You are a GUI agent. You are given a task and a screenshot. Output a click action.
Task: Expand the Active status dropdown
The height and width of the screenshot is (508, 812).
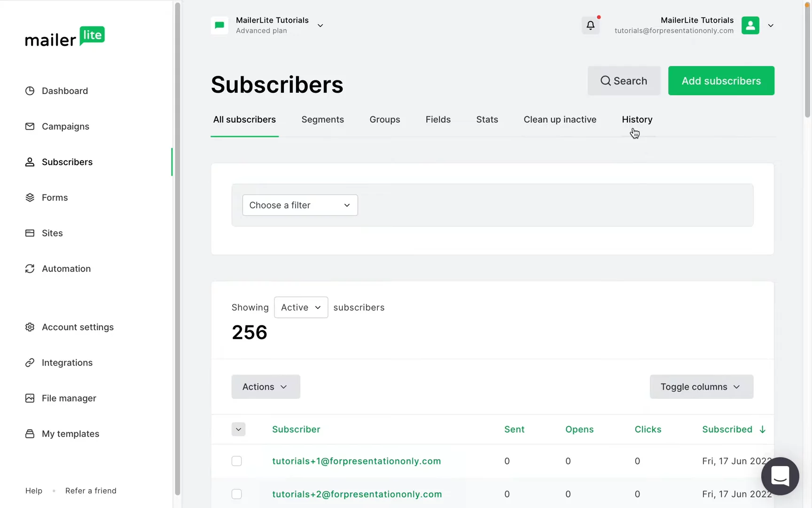[301, 307]
